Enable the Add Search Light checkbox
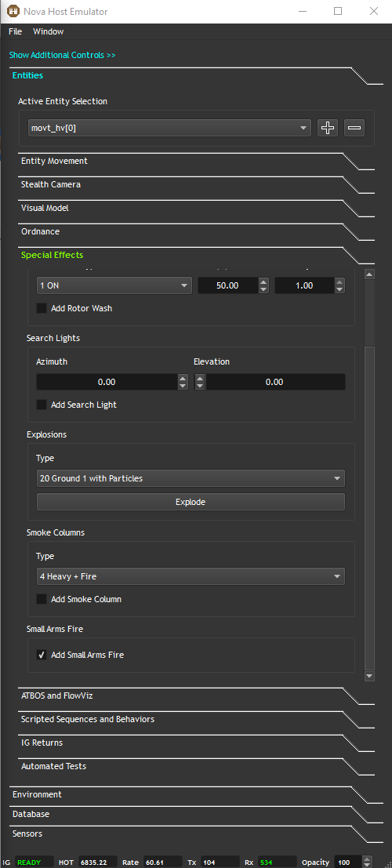This screenshot has width=392, height=868. (42, 405)
